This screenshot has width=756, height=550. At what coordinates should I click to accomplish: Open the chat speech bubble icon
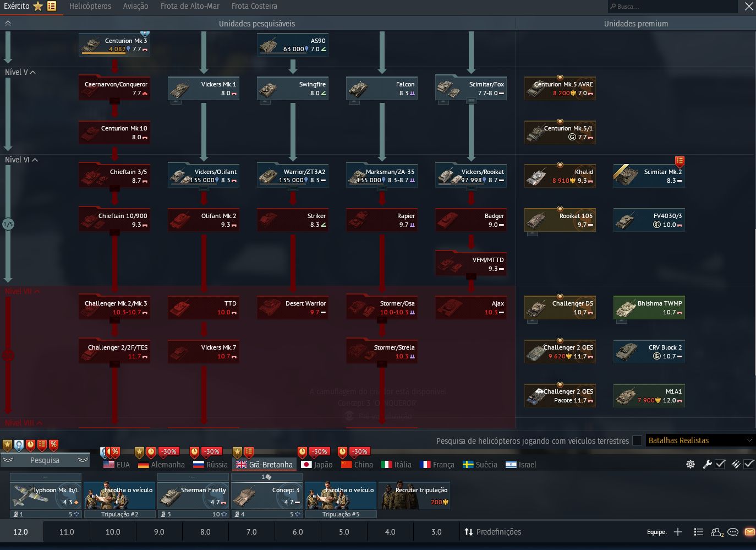click(733, 532)
